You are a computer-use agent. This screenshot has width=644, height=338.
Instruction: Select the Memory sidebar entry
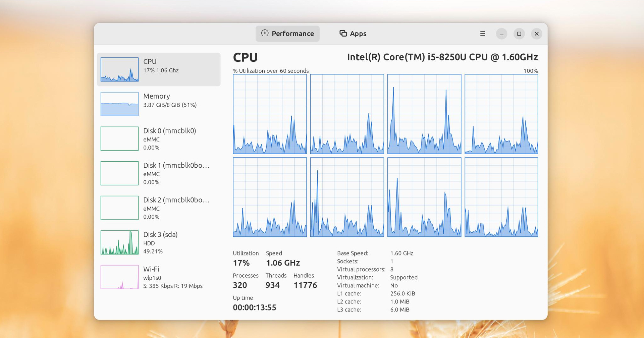pos(159,104)
